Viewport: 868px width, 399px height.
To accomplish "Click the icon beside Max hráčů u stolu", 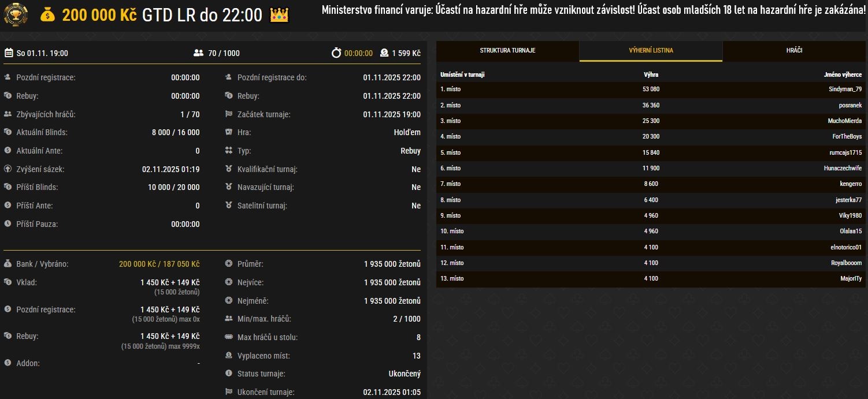I will pos(229,337).
